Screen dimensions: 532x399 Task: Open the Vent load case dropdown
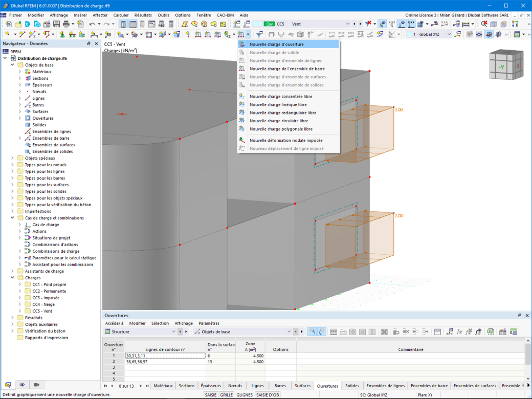coord(347,24)
